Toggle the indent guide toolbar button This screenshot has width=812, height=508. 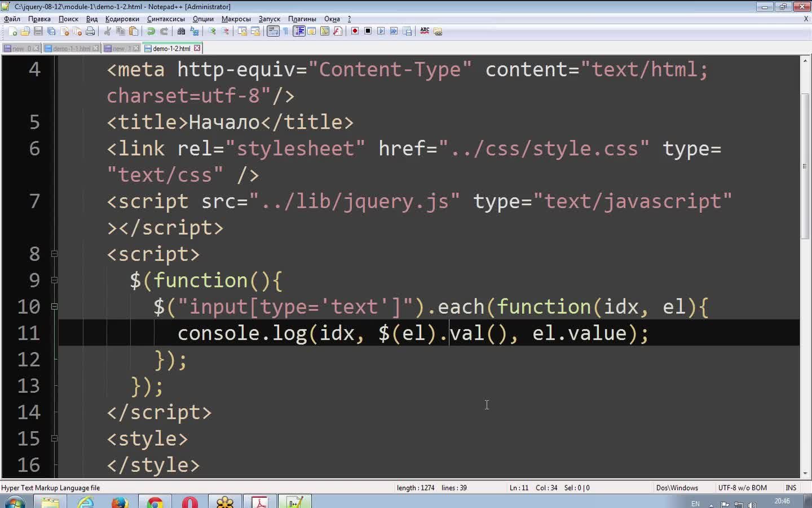click(299, 32)
